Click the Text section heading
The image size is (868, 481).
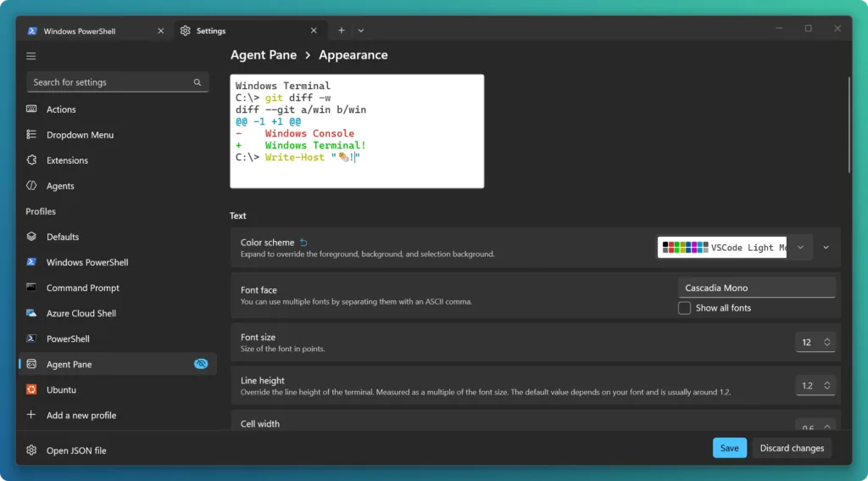[x=238, y=215]
